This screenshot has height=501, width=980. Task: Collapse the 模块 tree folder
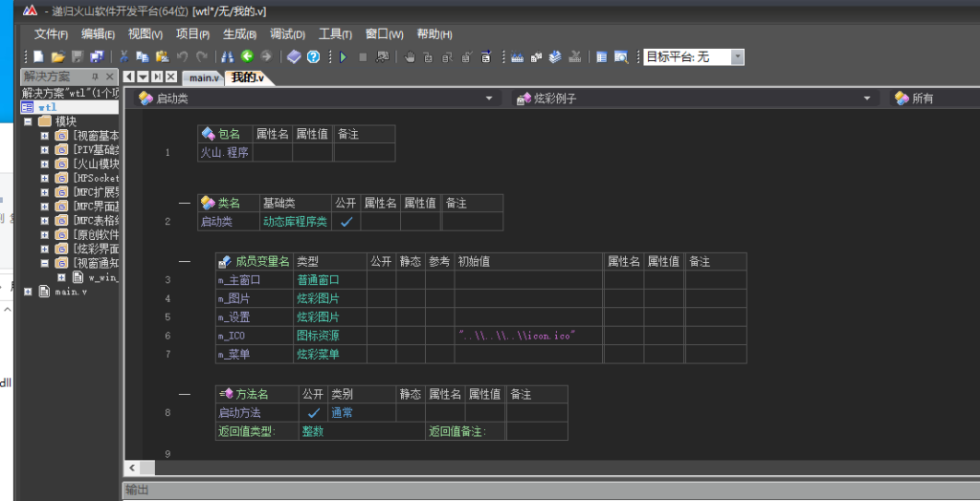tap(28, 121)
